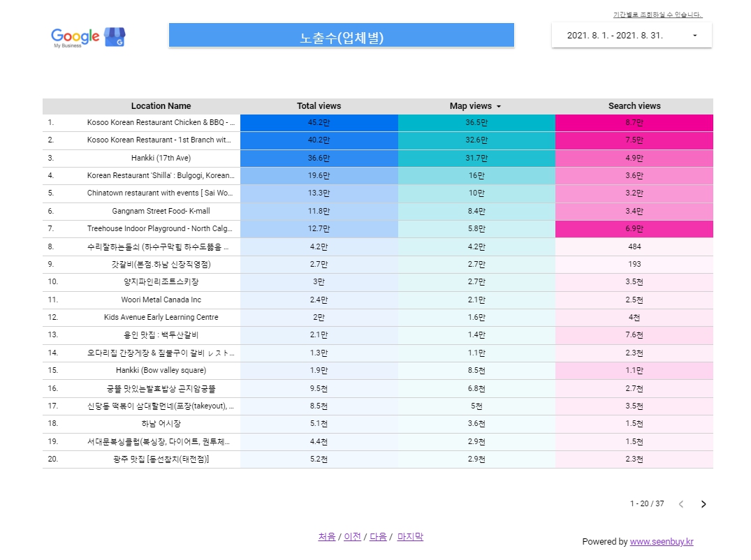This screenshot has height=560, width=751.
Task: Click the previous page chevron arrow
Action: point(681,503)
